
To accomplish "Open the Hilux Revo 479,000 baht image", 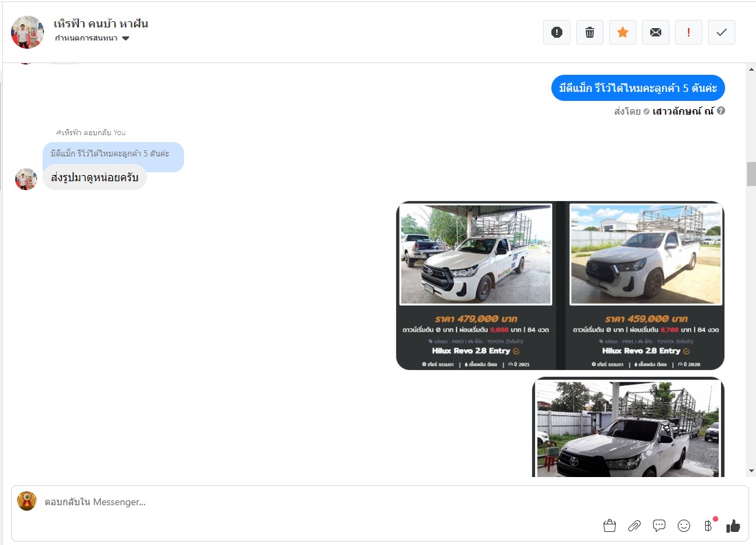I will coord(476,286).
